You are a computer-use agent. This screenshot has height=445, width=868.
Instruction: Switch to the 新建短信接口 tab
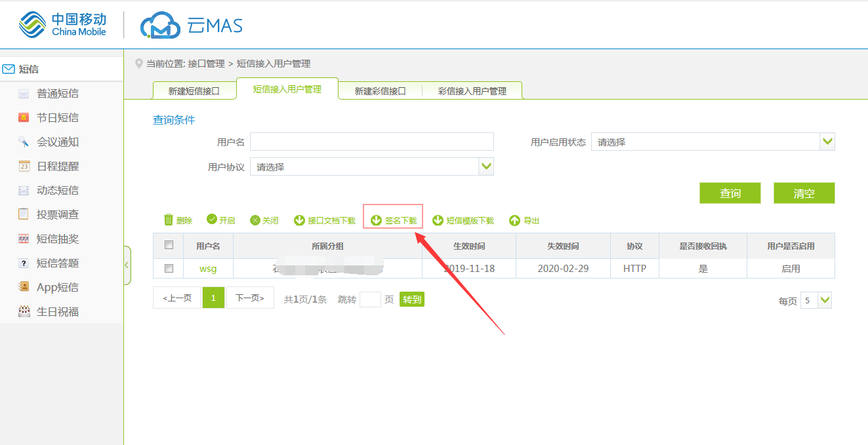[x=194, y=91]
